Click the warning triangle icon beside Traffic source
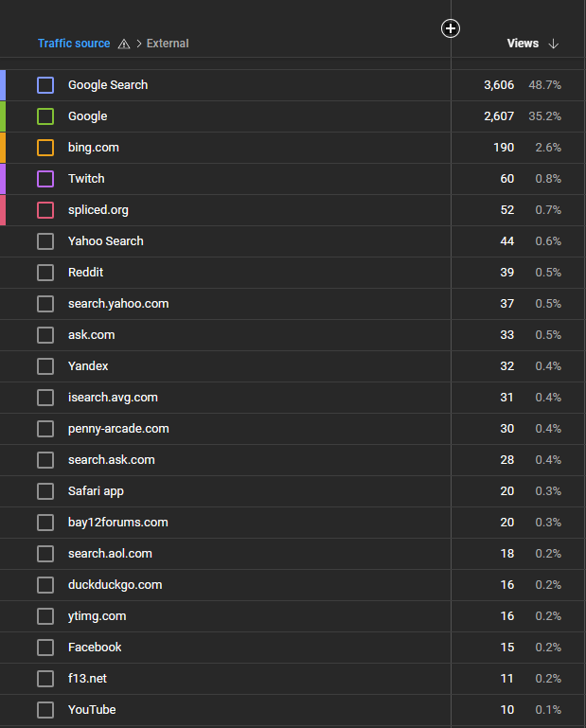The image size is (586, 728). [x=124, y=44]
